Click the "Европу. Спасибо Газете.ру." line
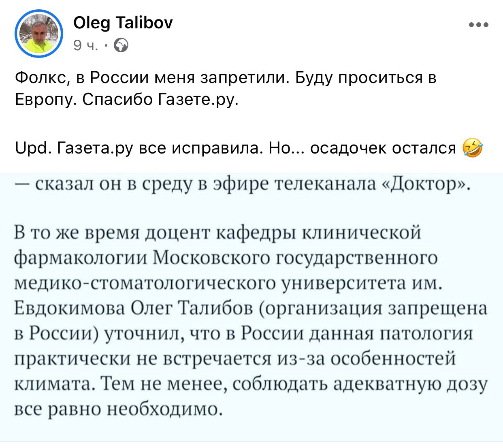Image resolution: width=503 pixels, height=448 pixels. 127,100
